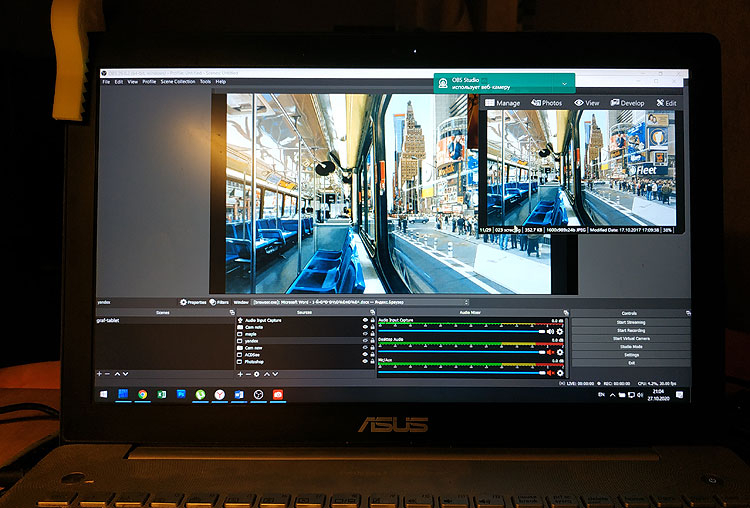Switch to the Develop tab in ACDSee

pos(626,103)
